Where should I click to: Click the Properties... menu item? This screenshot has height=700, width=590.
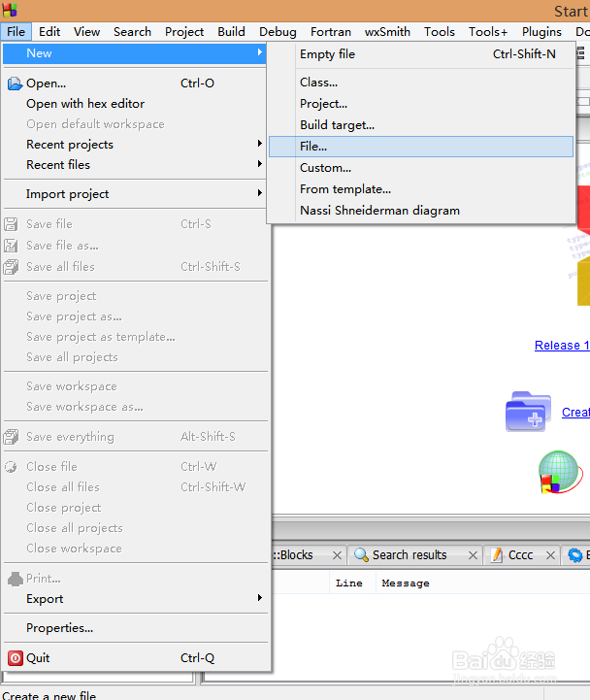135,628
